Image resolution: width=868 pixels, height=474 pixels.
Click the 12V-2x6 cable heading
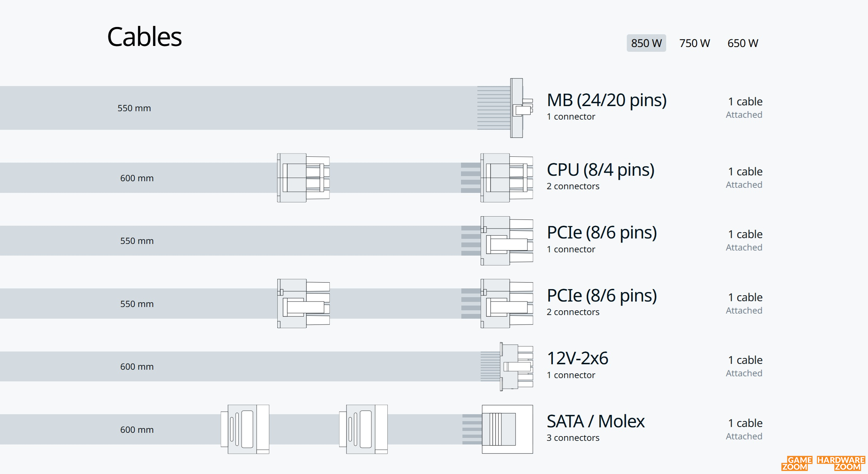point(578,358)
